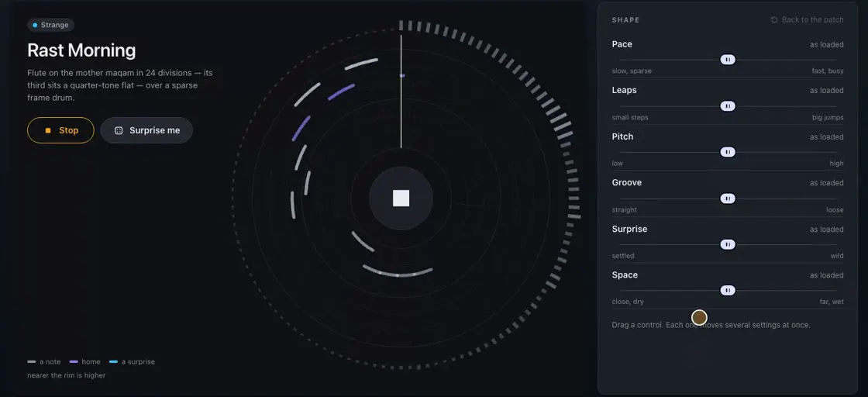This screenshot has height=397, width=868.
Task: Click the 'close, dry' label under Space
Action: point(628,302)
